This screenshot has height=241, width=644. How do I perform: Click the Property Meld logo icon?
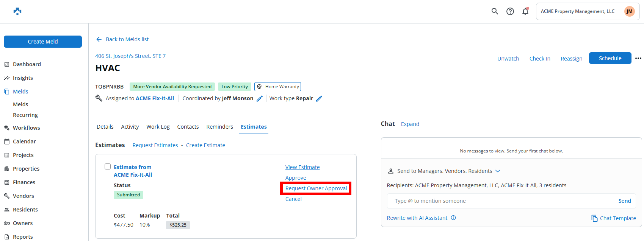[x=17, y=11]
